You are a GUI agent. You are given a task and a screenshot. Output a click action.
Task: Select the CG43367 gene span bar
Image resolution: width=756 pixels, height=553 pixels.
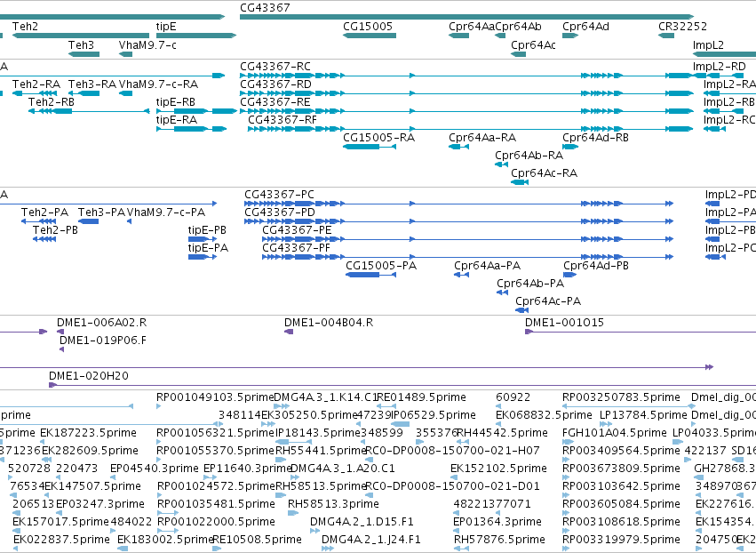466,17
